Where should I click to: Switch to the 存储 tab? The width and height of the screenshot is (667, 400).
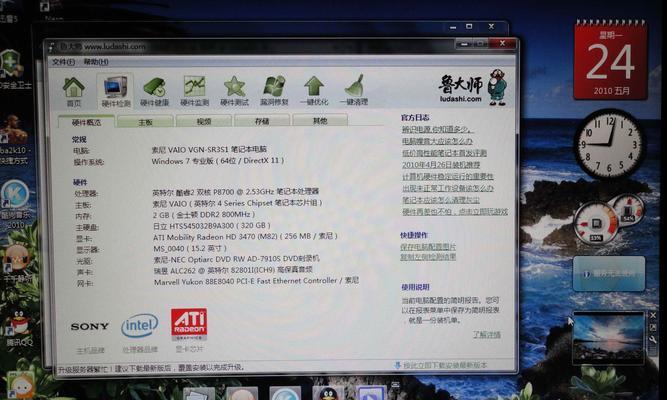point(262,121)
